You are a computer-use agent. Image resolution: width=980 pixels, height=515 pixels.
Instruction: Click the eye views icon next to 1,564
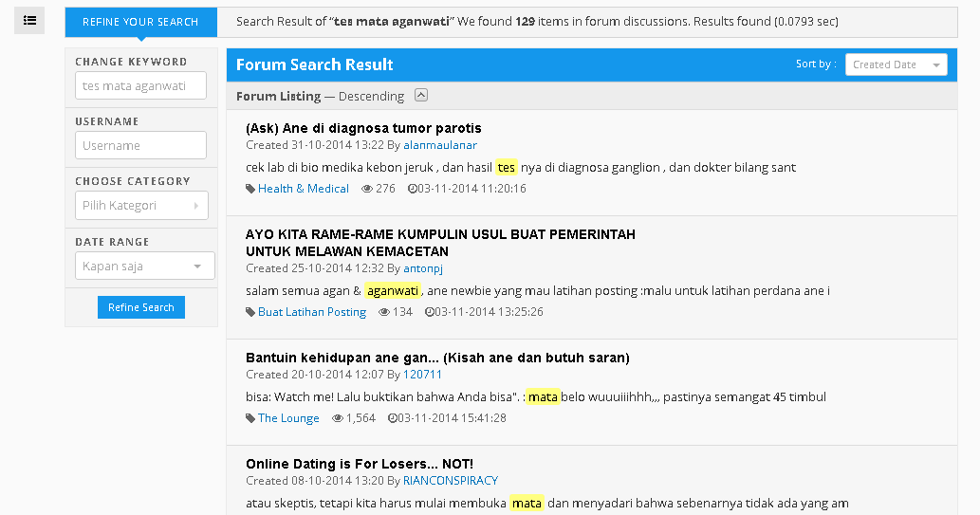[338, 418]
